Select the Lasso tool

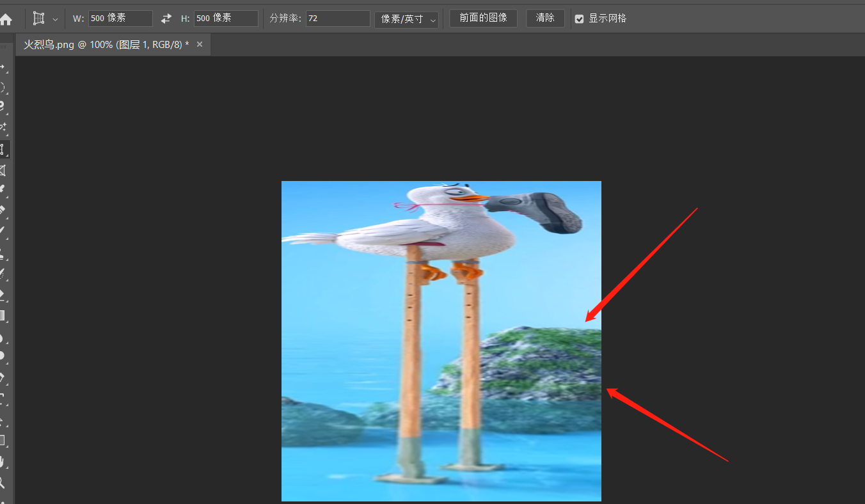pyautogui.click(x=3, y=107)
